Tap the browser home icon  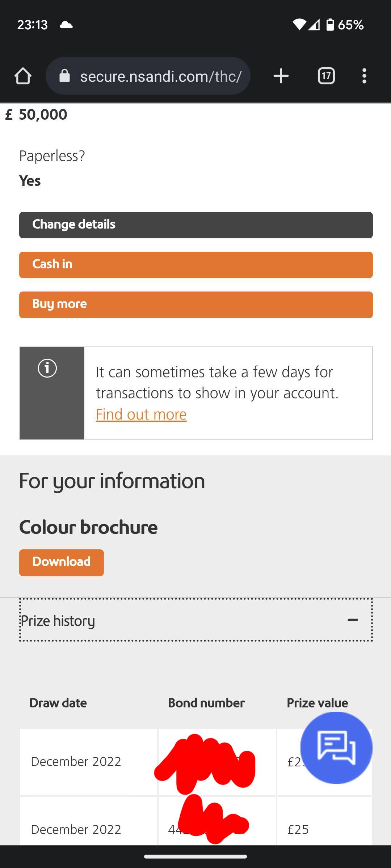23,76
